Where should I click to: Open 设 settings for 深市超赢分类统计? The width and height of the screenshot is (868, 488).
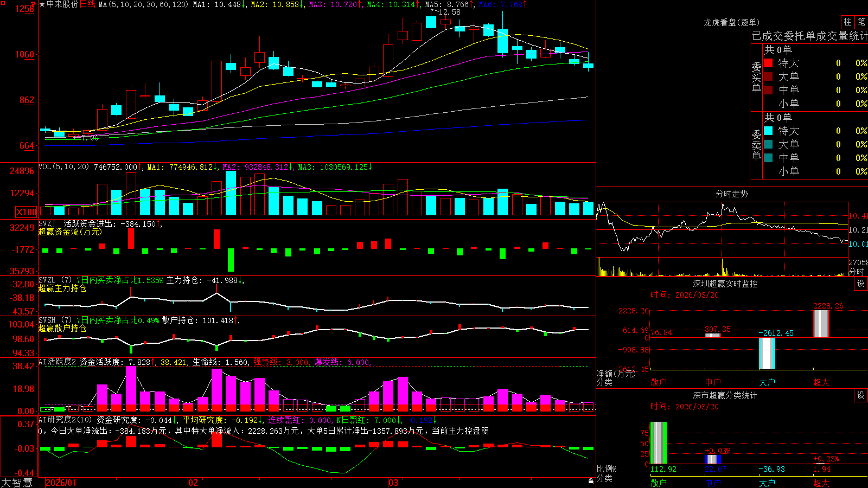pyautogui.click(x=861, y=395)
